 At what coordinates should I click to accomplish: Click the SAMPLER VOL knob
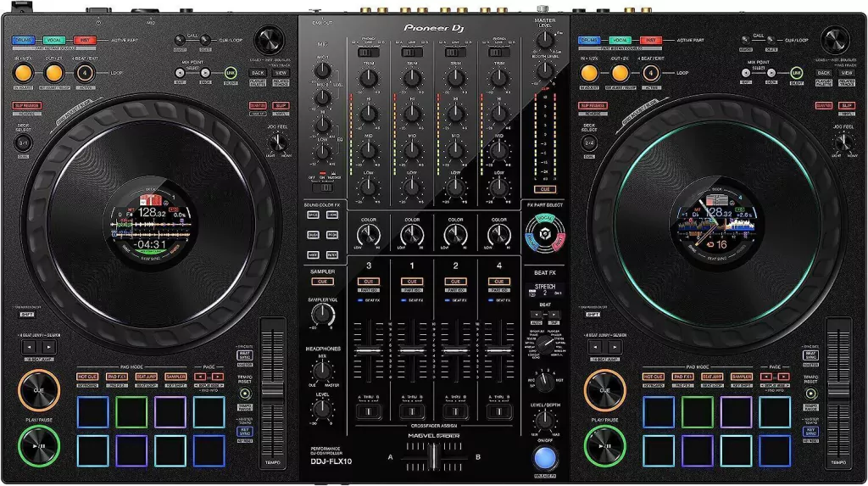click(322, 315)
